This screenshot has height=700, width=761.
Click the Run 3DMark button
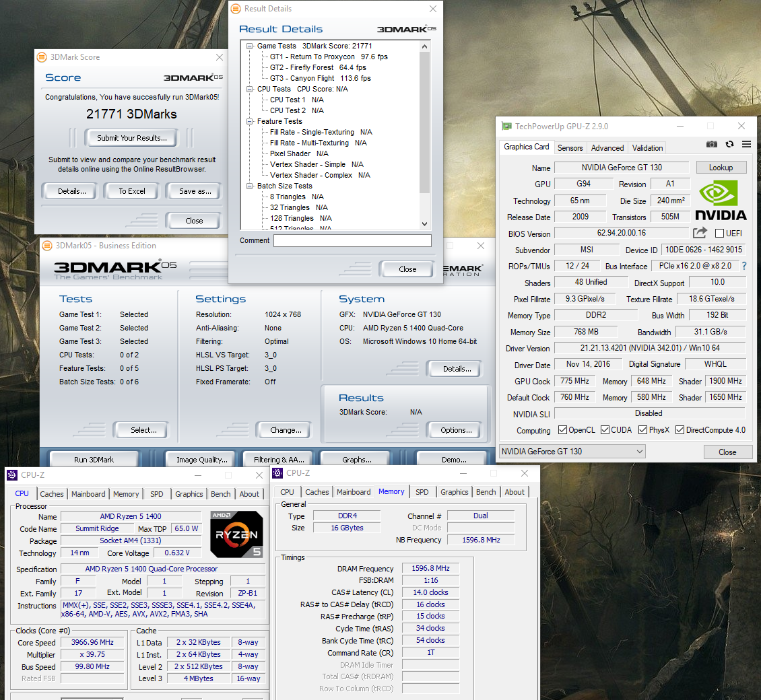94,460
